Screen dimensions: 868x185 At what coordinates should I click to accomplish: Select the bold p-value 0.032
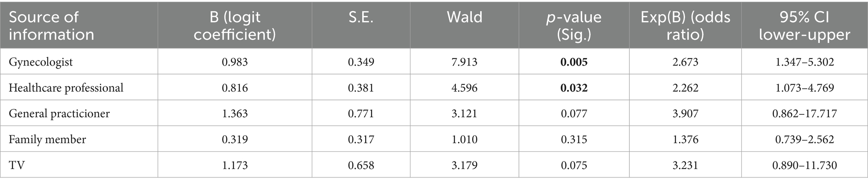574,88
